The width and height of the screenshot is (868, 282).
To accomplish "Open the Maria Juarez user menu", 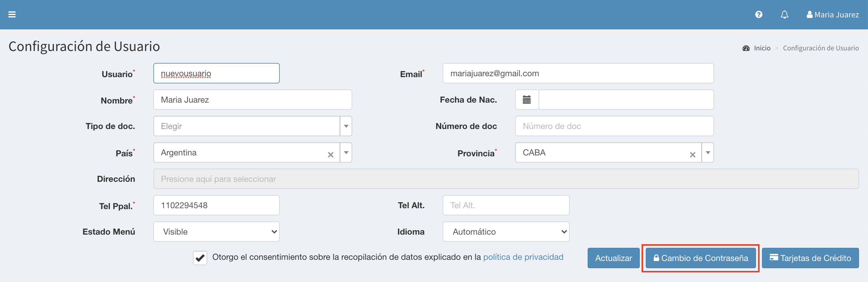I will (832, 14).
